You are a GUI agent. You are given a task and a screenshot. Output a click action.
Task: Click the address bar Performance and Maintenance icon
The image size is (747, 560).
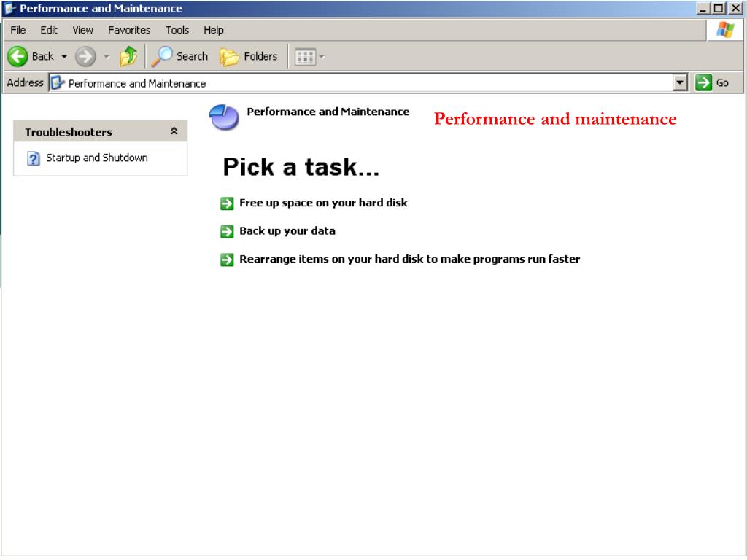pos(58,83)
